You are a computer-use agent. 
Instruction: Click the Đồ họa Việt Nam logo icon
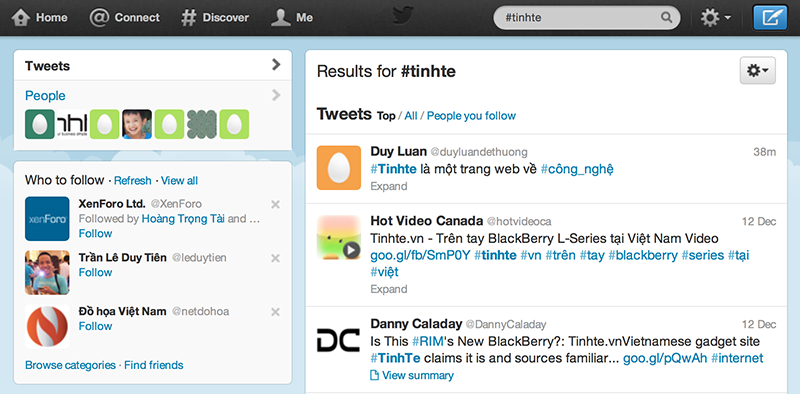[47, 326]
